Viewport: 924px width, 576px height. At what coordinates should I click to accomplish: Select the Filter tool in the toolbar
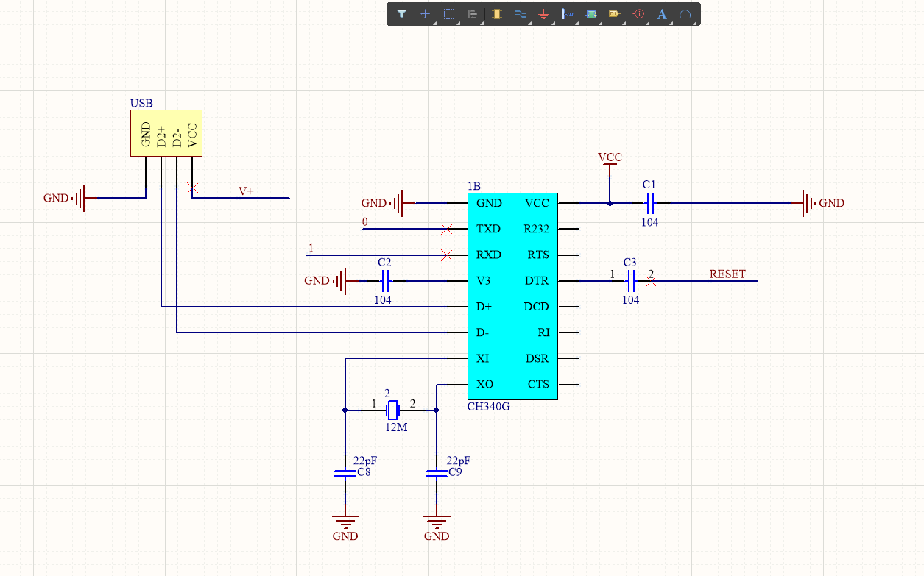point(401,13)
